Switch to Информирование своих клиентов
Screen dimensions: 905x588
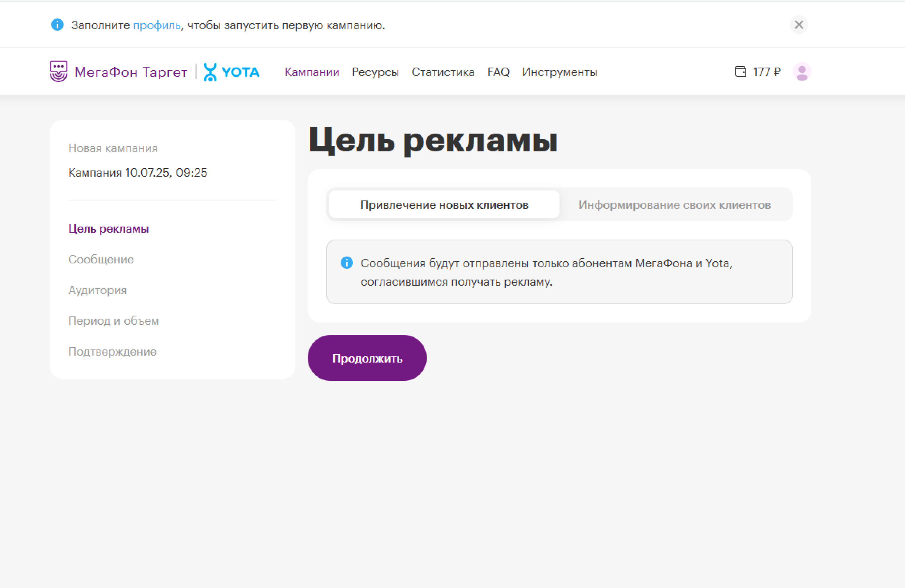pos(675,204)
